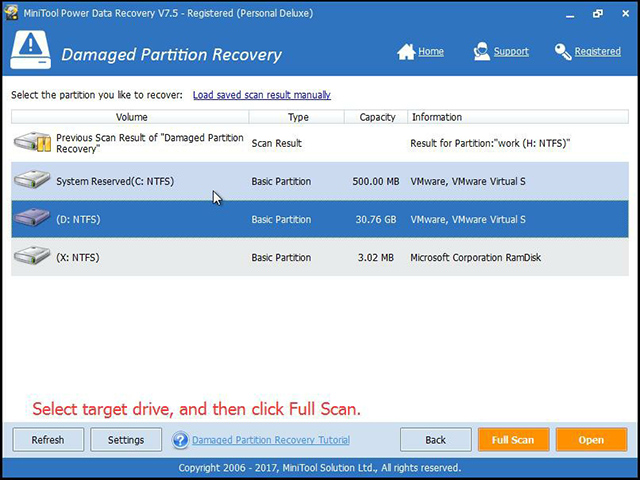The height and width of the screenshot is (480, 640).
Task: Click the Support person icon
Action: pyautogui.click(x=482, y=51)
